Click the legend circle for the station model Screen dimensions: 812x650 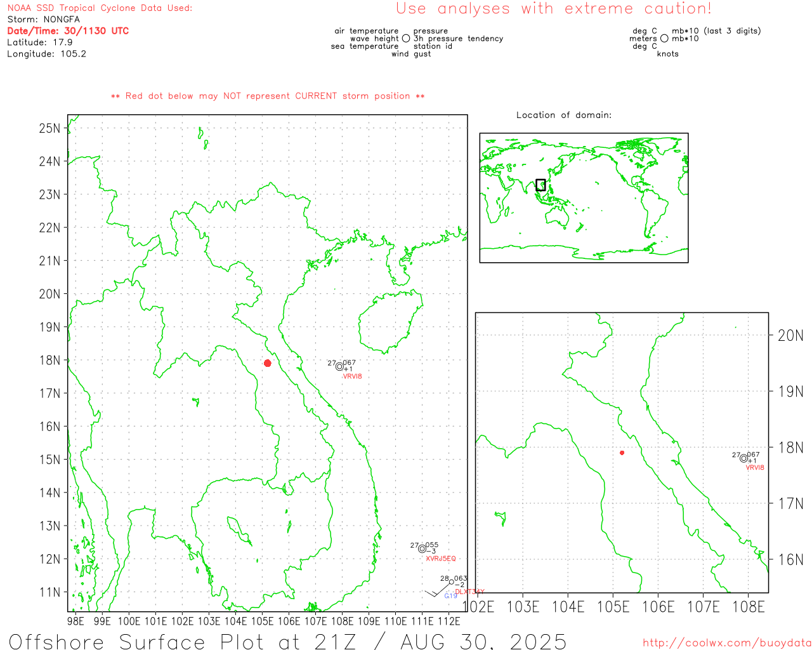406,39
